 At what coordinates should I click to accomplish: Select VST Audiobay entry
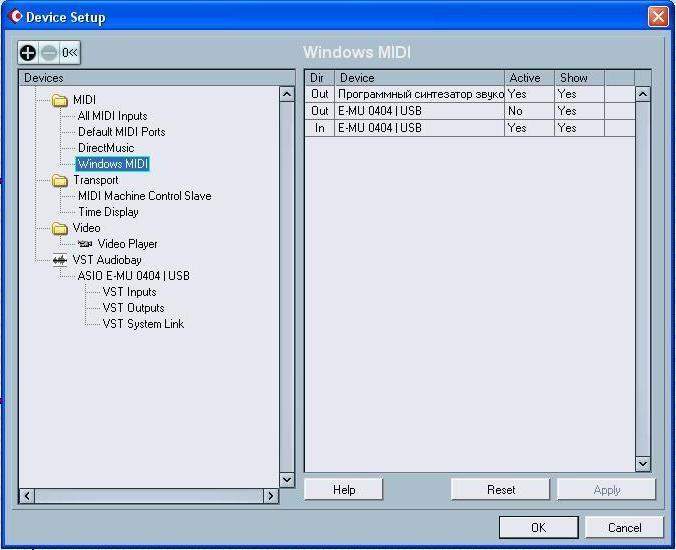pos(107,260)
